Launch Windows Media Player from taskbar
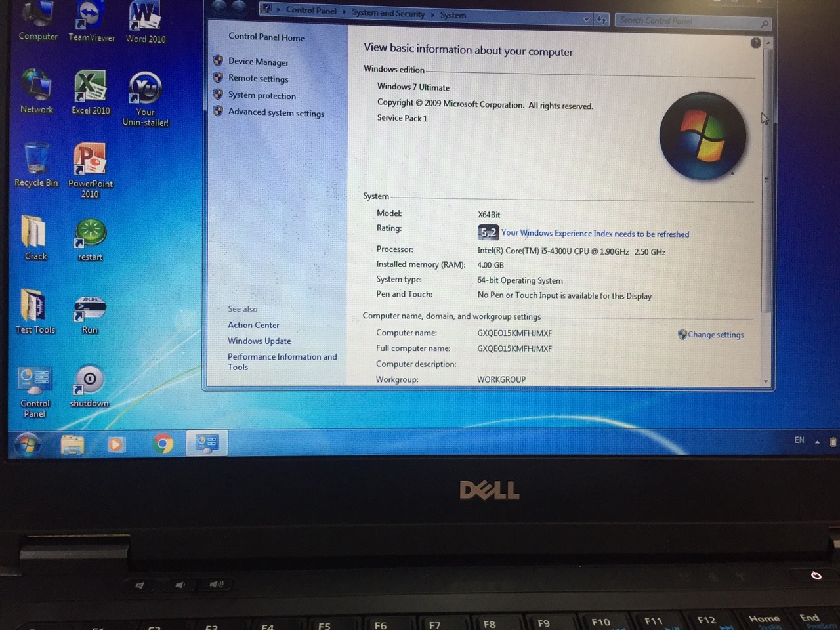The width and height of the screenshot is (840, 630). point(116,445)
